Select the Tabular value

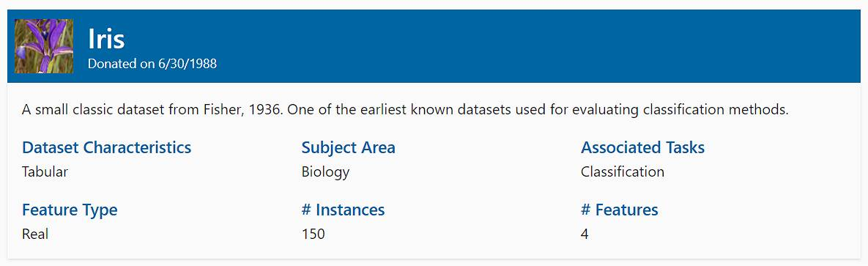[45, 171]
